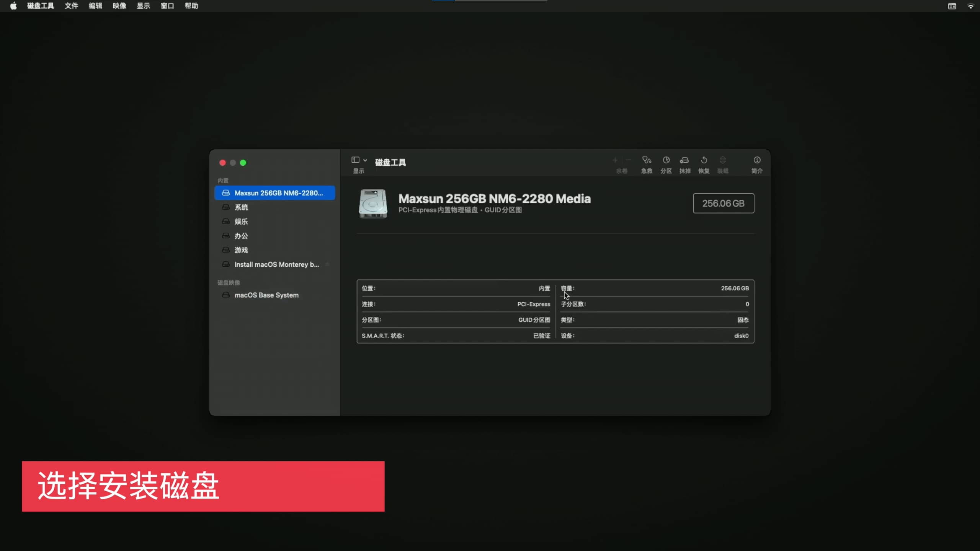
Task: Click the Wi-Fi status icon
Action: (x=970, y=6)
